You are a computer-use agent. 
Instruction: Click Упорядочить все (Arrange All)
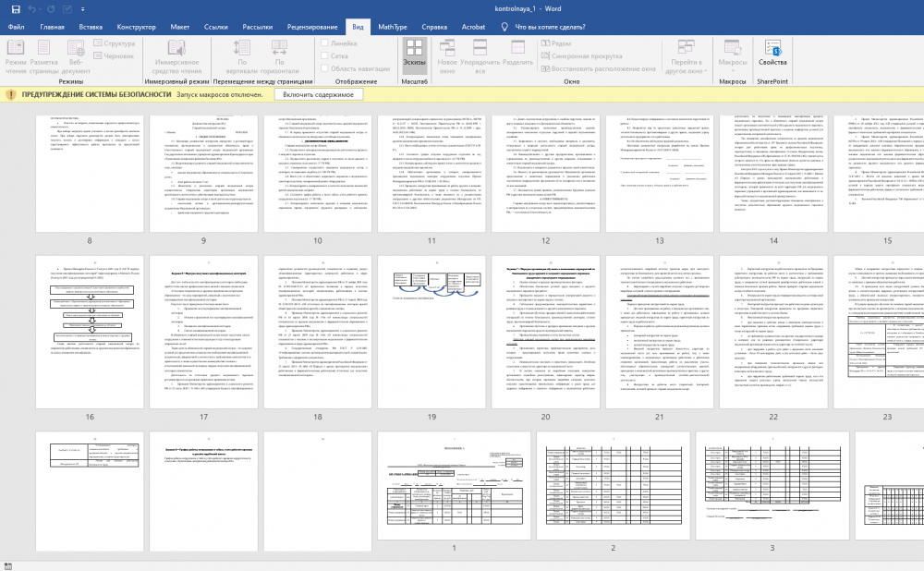point(480,57)
